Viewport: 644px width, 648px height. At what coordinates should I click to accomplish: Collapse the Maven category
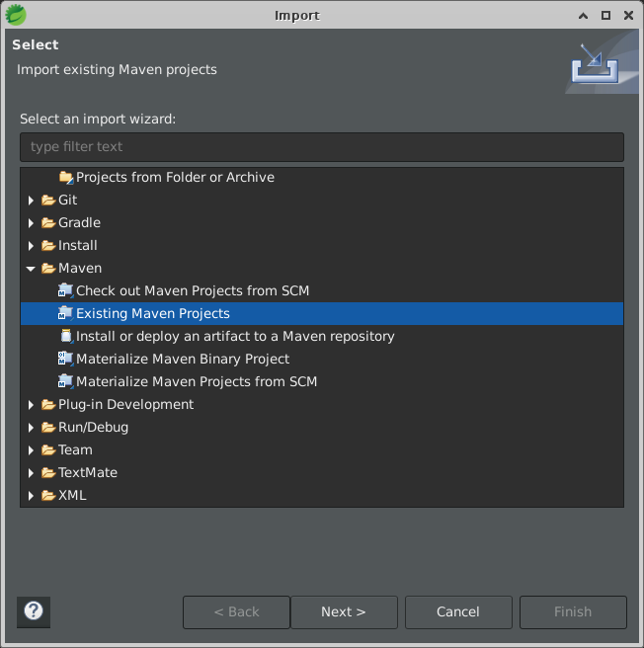click(31, 269)
